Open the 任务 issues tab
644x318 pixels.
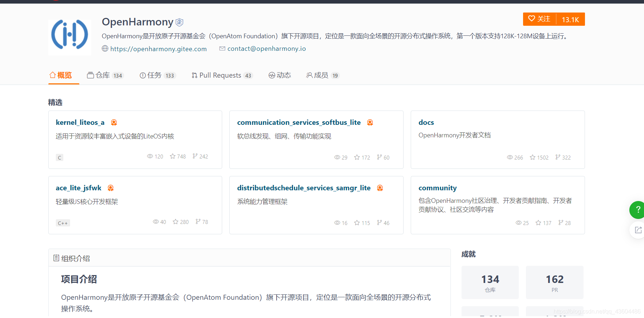click(x=157, y=75)
